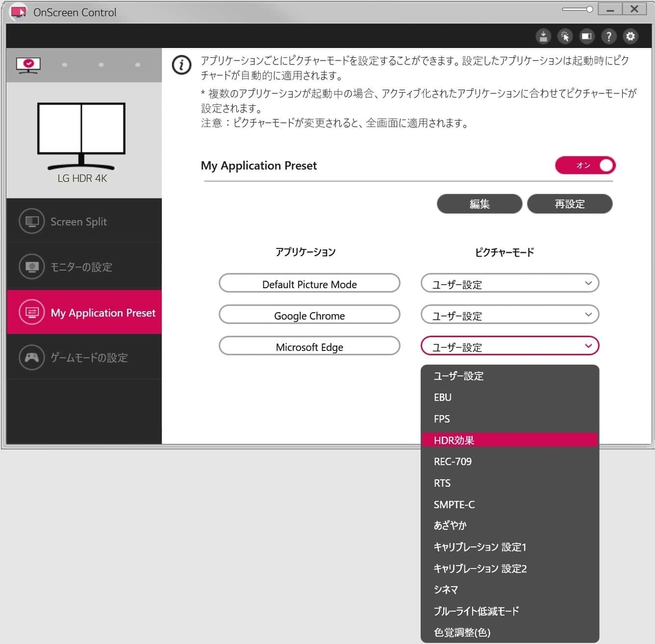Open picture mode dropdown for Default Picture Mode

tap(510, 284)
